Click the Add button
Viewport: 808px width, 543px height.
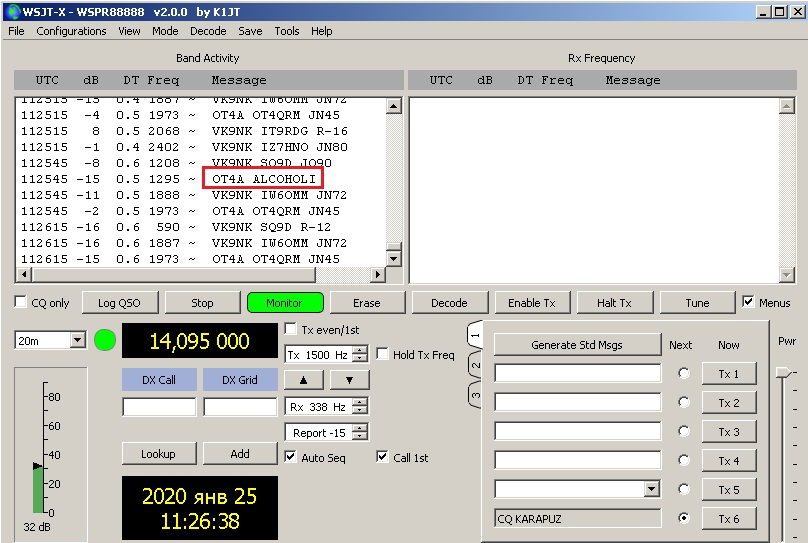pos(240,454)
